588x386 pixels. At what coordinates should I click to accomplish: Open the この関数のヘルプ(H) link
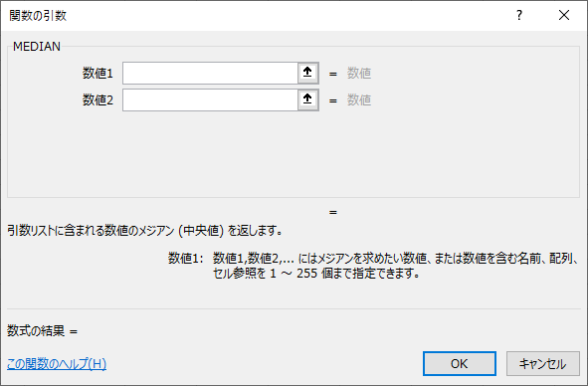[57, 363]
